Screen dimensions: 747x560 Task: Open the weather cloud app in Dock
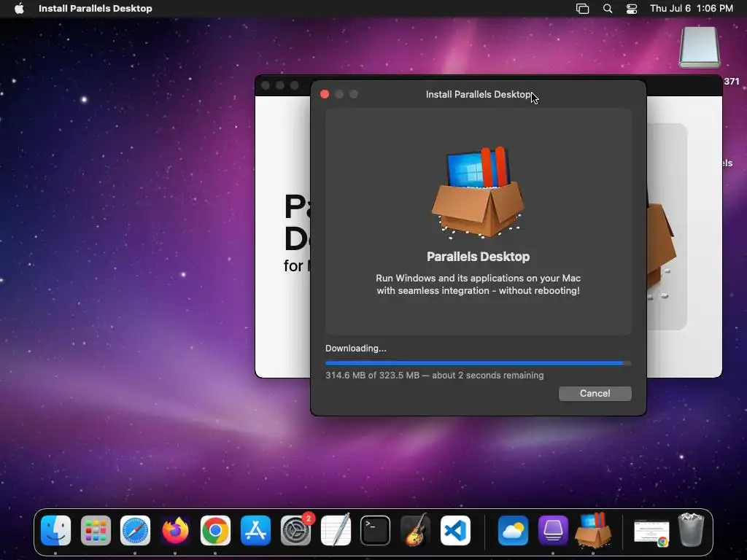(513, 530)
